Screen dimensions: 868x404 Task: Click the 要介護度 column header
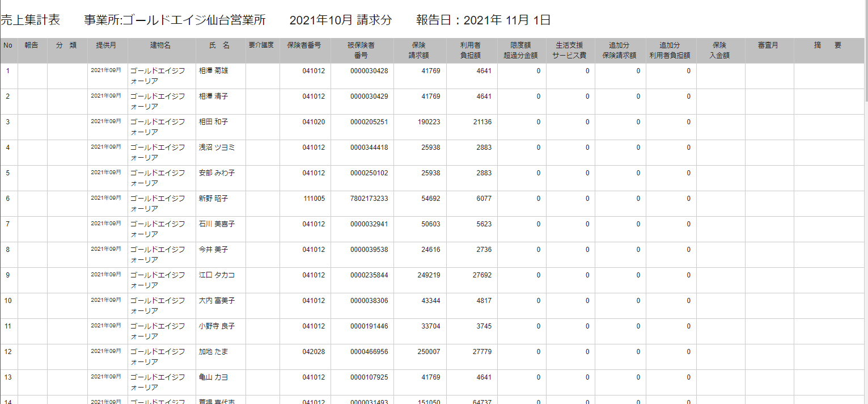point(262,45)
